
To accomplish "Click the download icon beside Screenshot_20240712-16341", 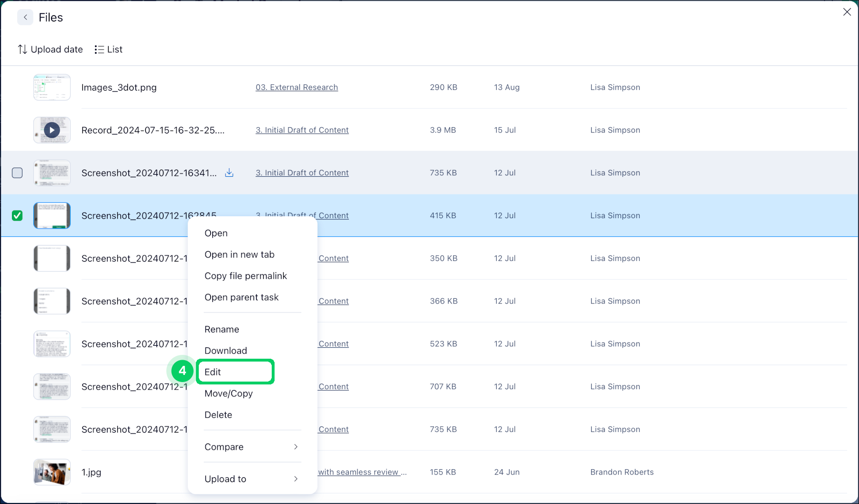I will 229,172.
